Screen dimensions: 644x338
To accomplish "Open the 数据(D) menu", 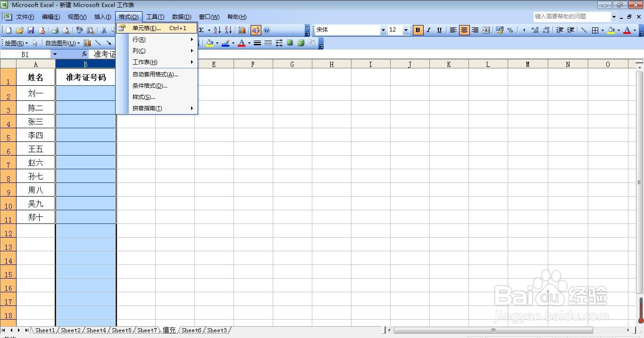I will point(182,17).
